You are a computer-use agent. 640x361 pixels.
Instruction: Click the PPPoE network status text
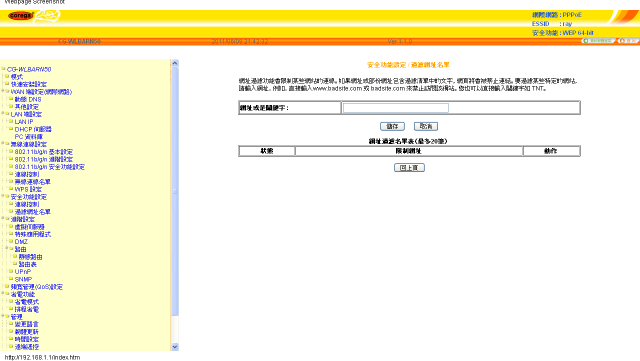[557, 15]
